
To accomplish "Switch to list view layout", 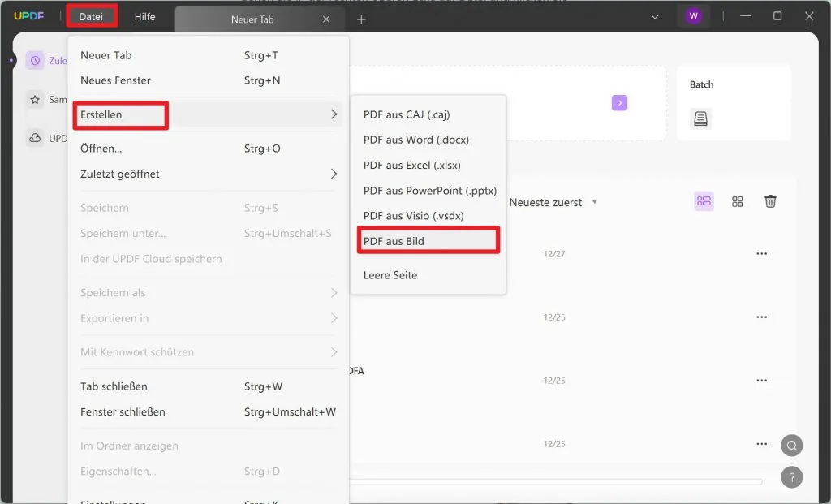I will click(x=704, y=201).
